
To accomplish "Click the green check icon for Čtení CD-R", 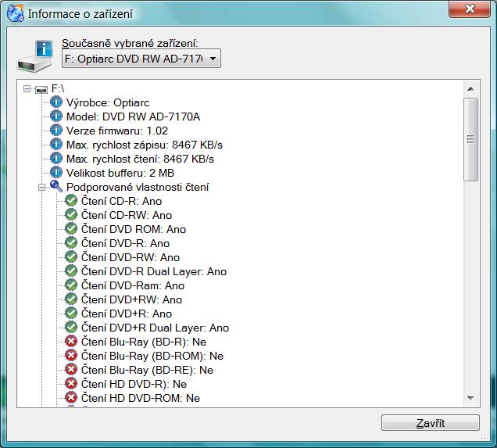I will [x=71, y=200].
